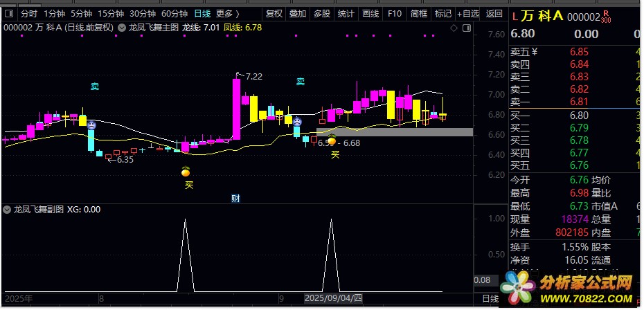Click the 2025/09/04/四 date marker
This screenshot has width=644, height=310.
[333, 298]
